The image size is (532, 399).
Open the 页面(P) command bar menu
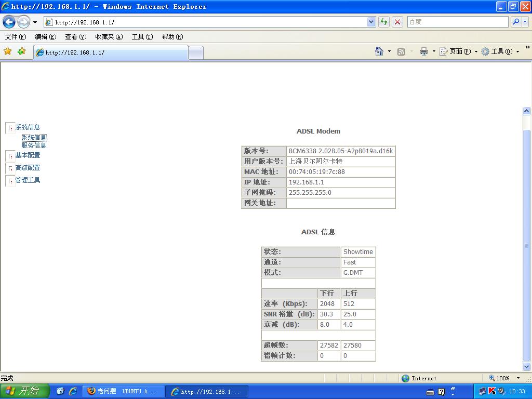(458, 51)
